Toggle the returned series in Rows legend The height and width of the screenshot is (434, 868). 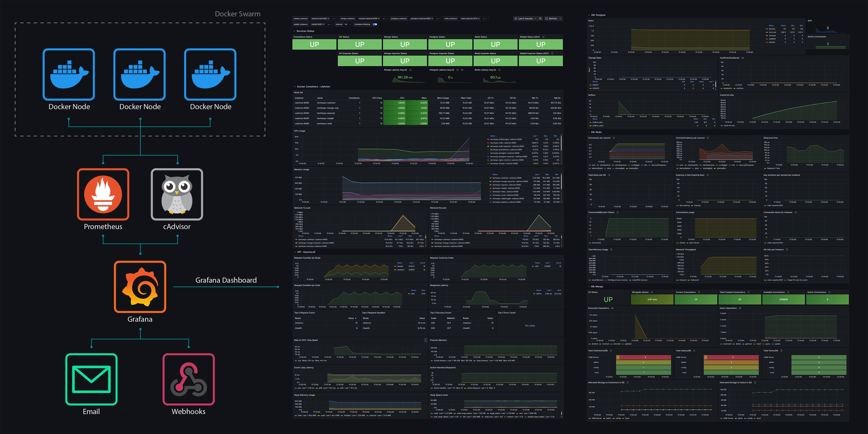click(x=771, y=32)
